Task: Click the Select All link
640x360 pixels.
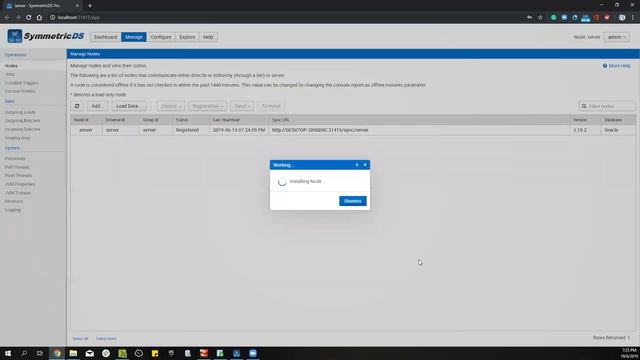Action: (80, 339)
